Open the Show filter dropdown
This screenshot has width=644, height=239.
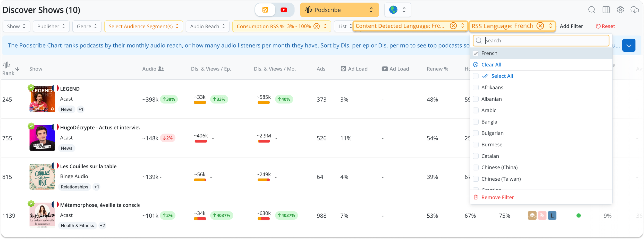click(16, 26)
